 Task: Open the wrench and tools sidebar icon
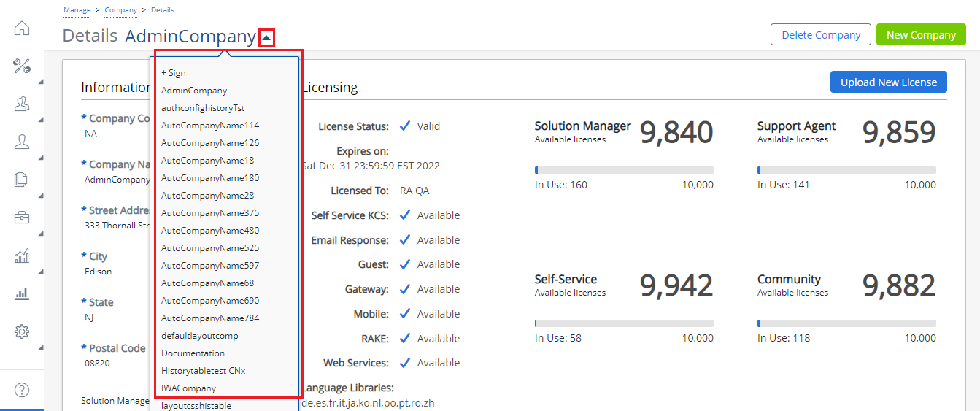pos(22,66)
